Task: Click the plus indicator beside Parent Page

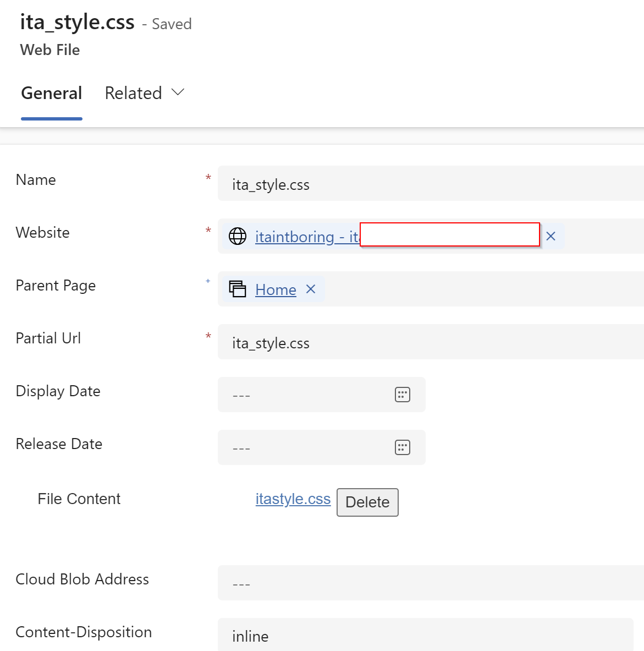Action: (207, 281)
